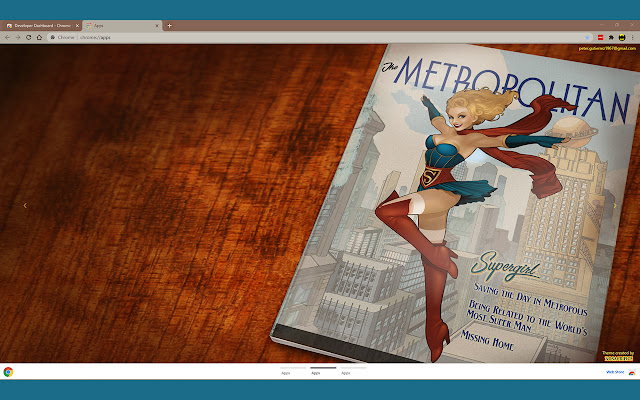The height and width of the screenshot is (400, 640).
Task: Go forward with the browser forward arrow
Action: 18,37
